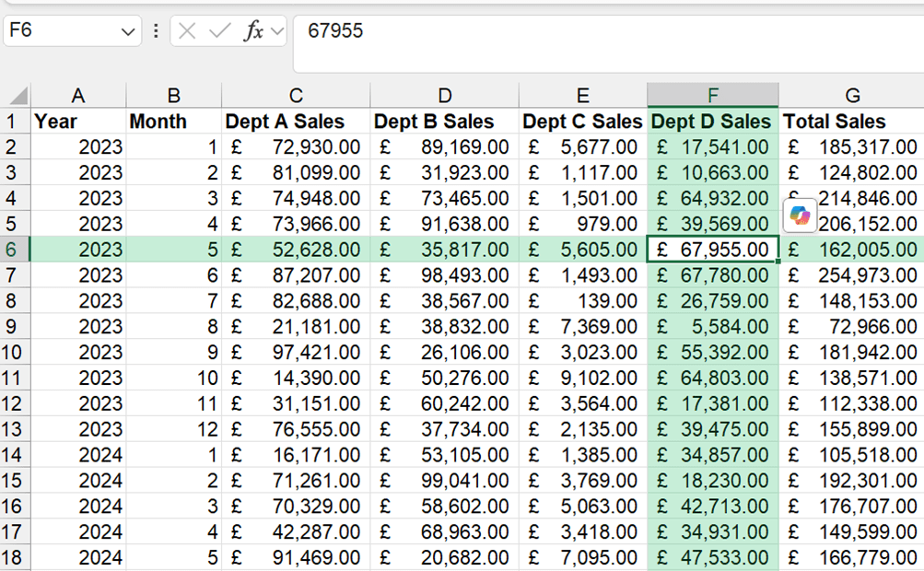
Task: Open the Name Box dropdown arrow
Action: pos(128,31)
